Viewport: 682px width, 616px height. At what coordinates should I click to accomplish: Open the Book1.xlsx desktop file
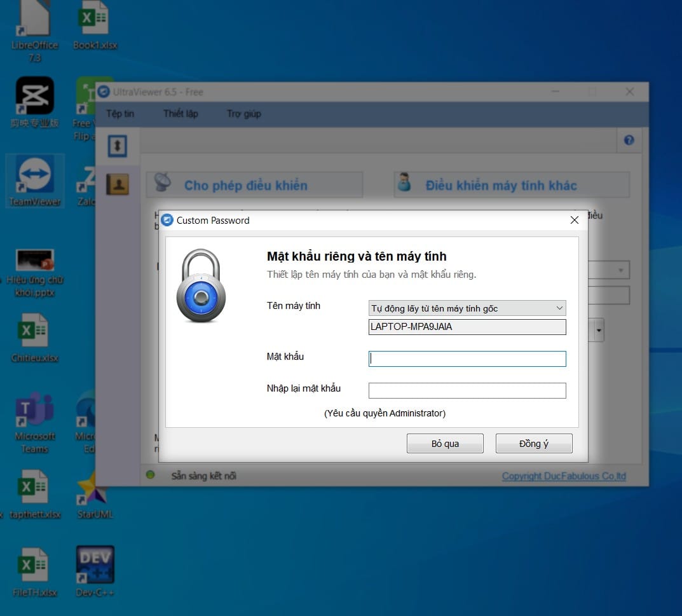point(95,25)
